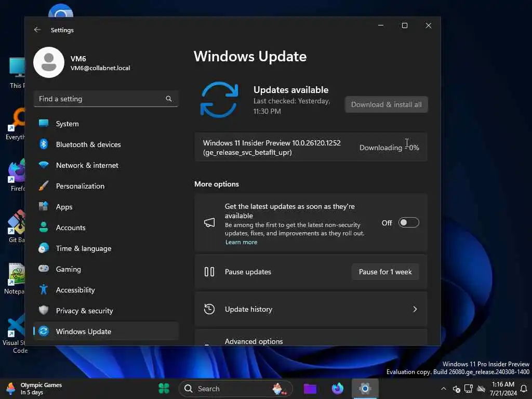Screen dimensions: 532x399
Task: Click the VM6@collabnet.local account email
Action: pyautogui.click(x=100, y=68)
